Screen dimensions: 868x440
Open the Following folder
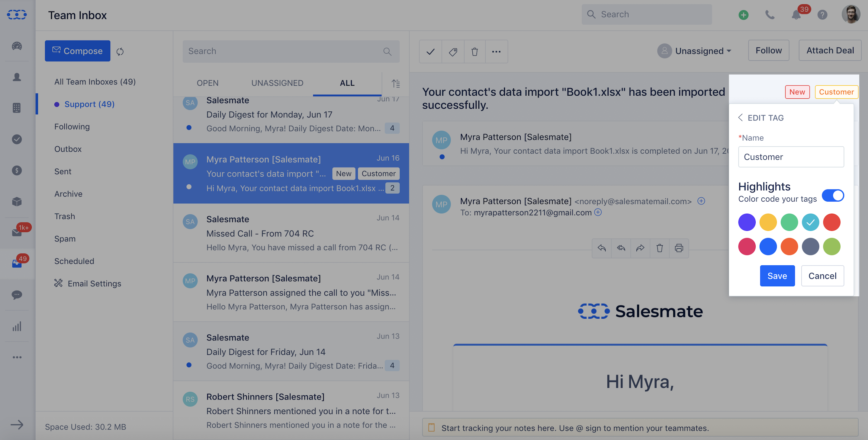click(x=72, y=126)
